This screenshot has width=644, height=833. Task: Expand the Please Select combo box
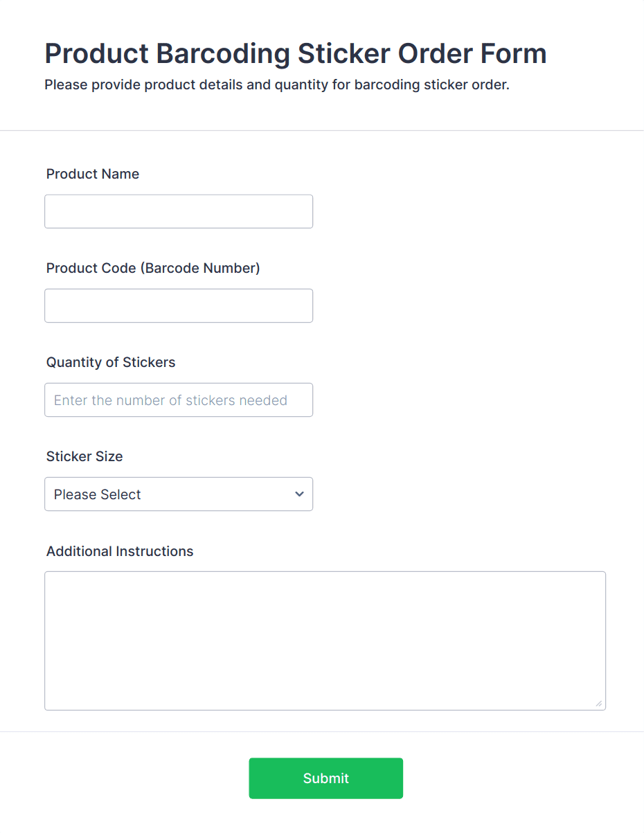[x=178, y=494]
